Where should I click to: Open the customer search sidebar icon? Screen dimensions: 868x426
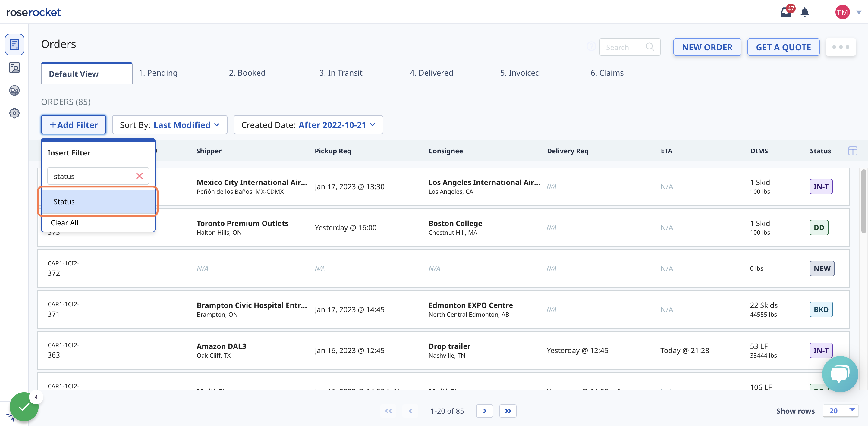point(14,68)
